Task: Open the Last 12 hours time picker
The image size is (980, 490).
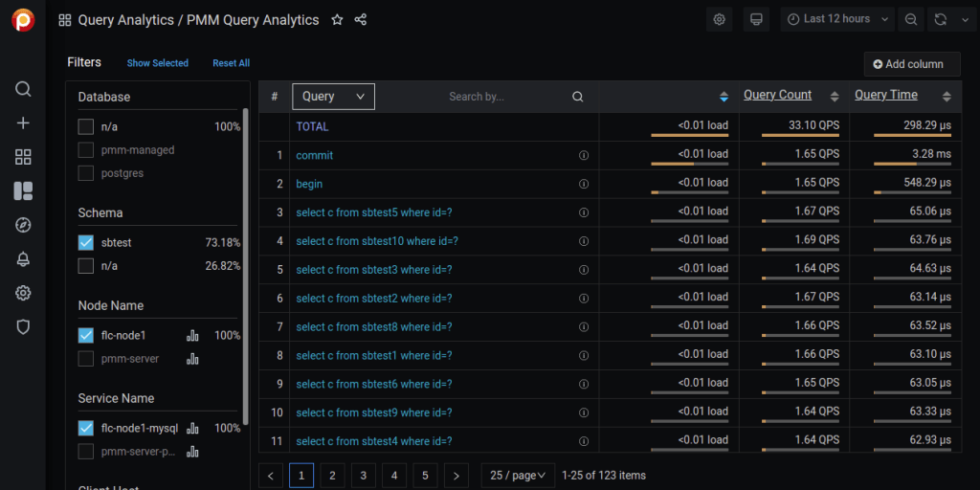Action: 837,19
